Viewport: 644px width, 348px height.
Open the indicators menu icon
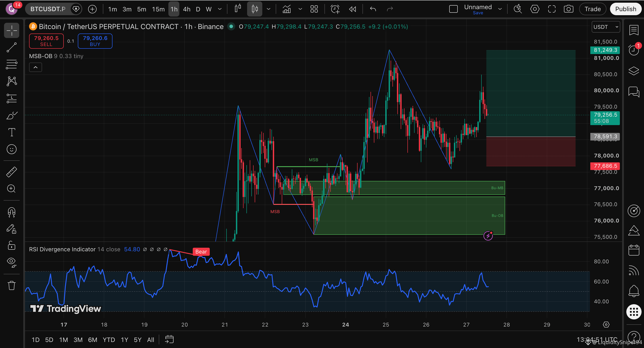pos(286,9)
